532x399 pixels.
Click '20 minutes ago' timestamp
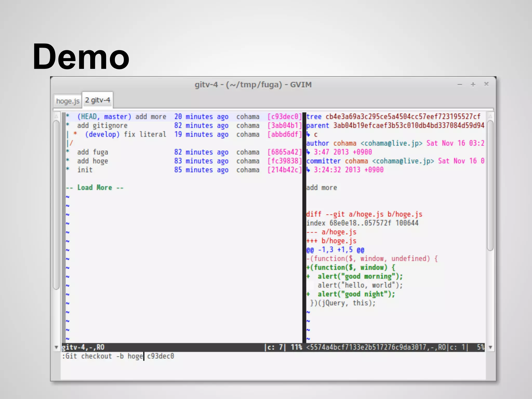[x=201, y=117]
